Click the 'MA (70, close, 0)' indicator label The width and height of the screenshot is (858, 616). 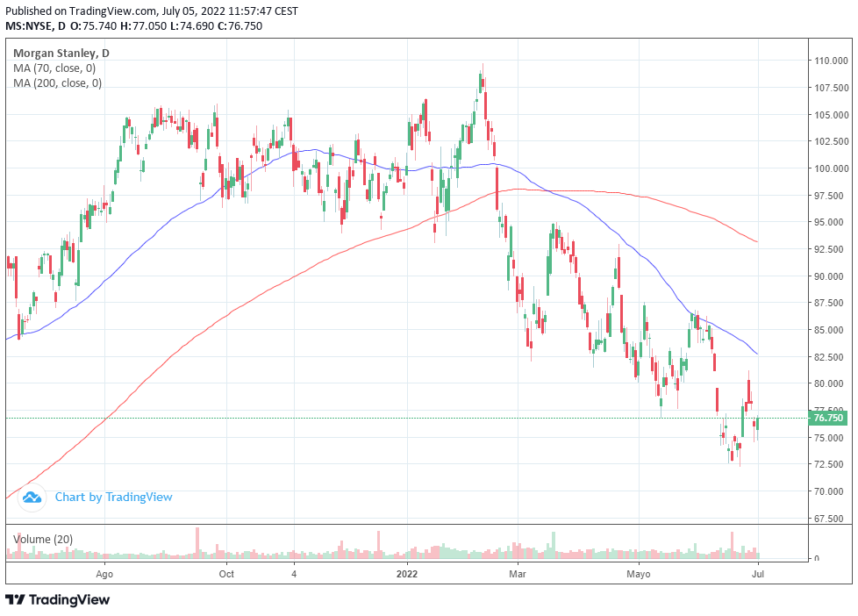[x=54, y=68]
